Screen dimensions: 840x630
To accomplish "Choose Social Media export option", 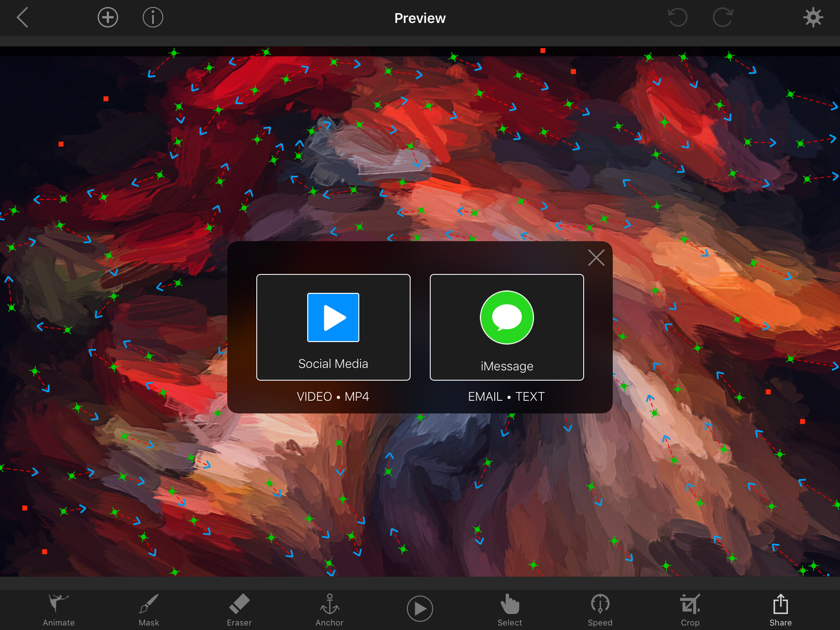I will [333, 327].
